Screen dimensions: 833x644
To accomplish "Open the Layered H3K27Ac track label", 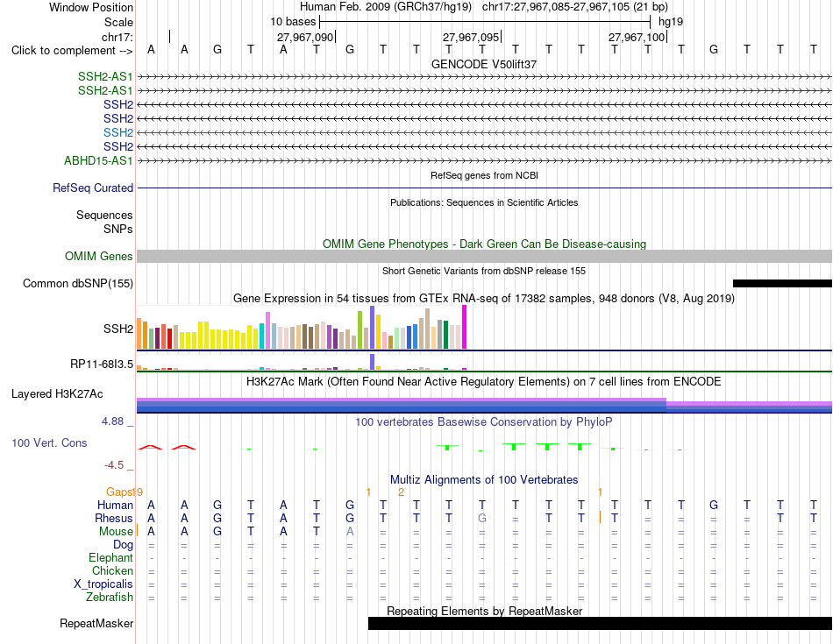I will pyautogui.click(x=57, y=394).
